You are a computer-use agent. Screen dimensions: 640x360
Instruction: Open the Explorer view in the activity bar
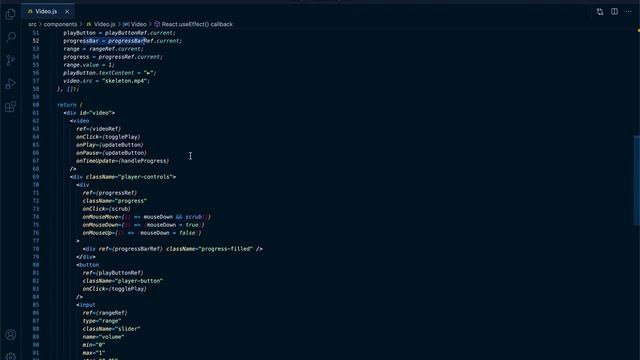click(11, 14)
